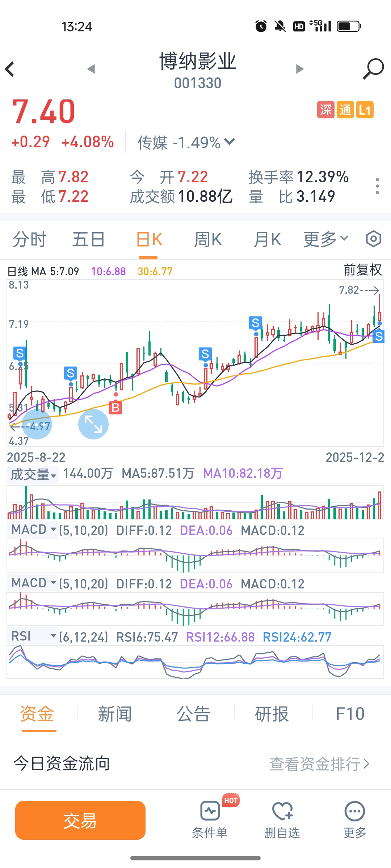Select the 资金 tab

pos(37,714)
